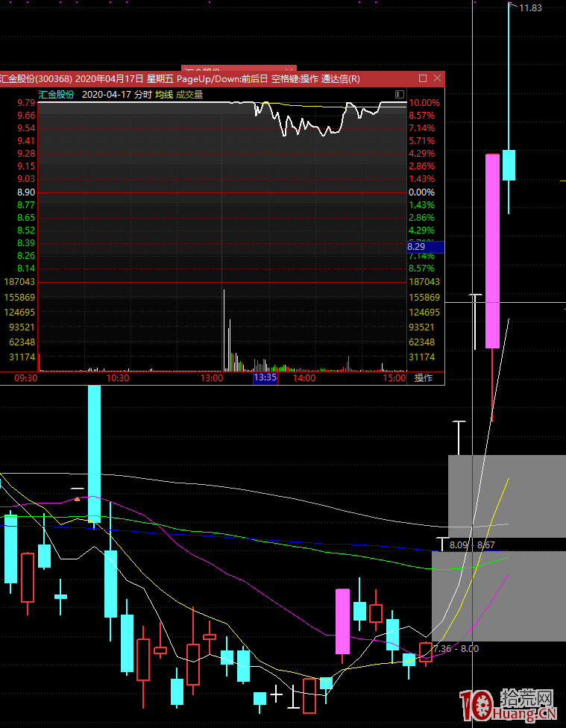566x728 pixels.
Task: Click the 11.83 high price label
Action: click(531, 8)
